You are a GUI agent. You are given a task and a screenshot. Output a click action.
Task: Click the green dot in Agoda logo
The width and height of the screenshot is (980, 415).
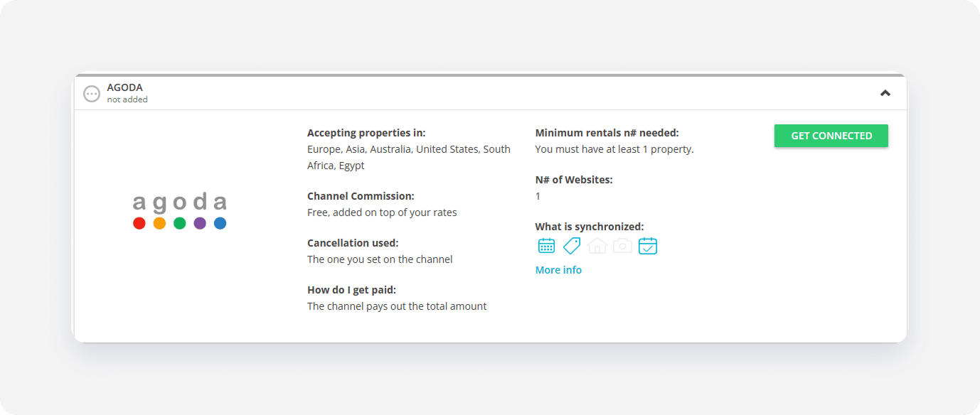point(180,223)
